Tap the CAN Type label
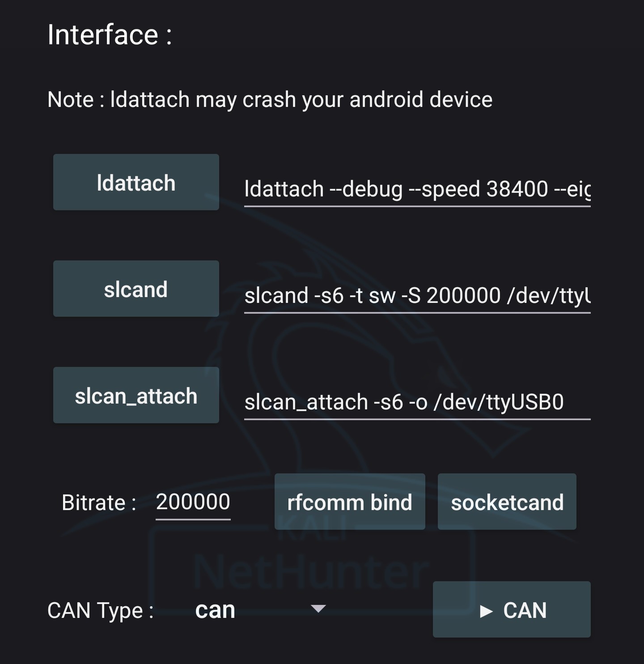Viewport: 644px width, 664px height. click(101, 611)
